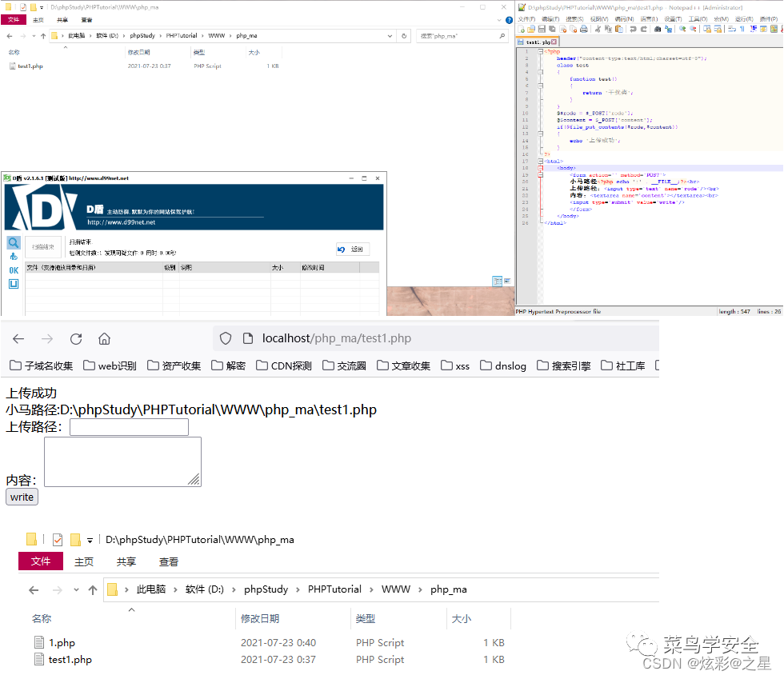Open 共享 tab in bottom Explorer window

coord(126,561)
